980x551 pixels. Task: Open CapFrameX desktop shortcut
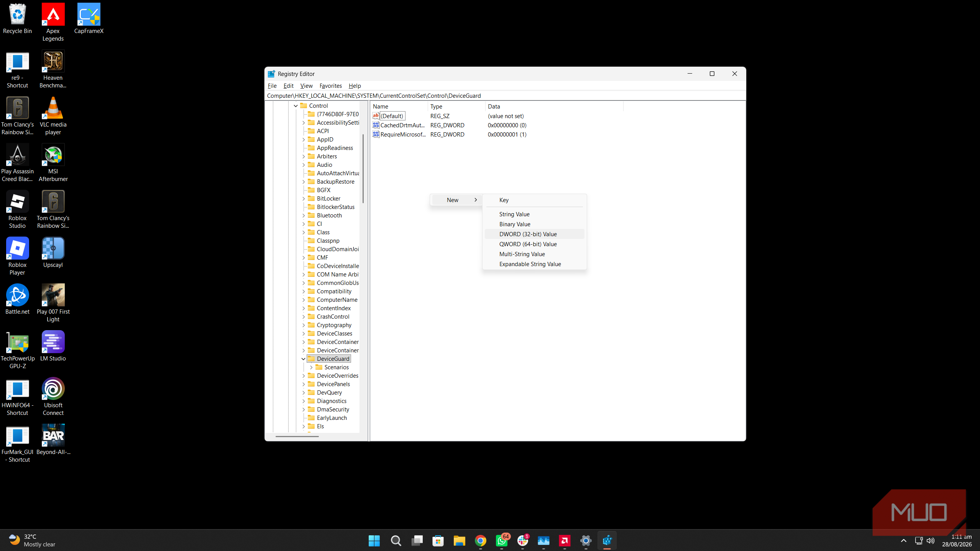89,18
